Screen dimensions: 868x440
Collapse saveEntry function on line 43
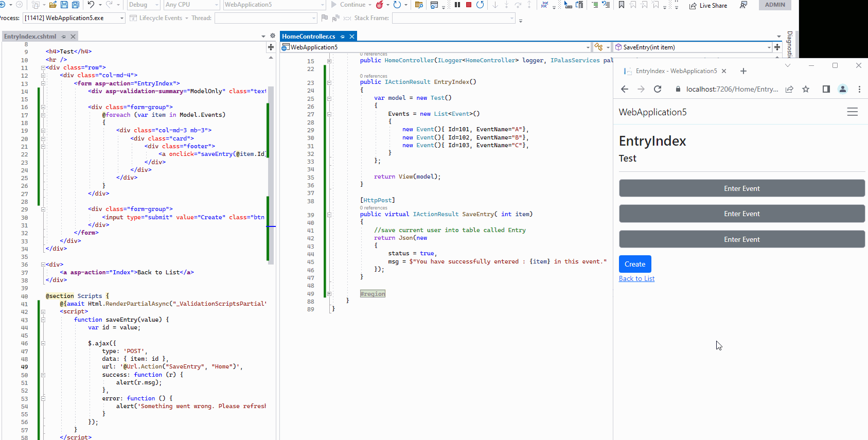pyautogui.click(x=43, y=320)
